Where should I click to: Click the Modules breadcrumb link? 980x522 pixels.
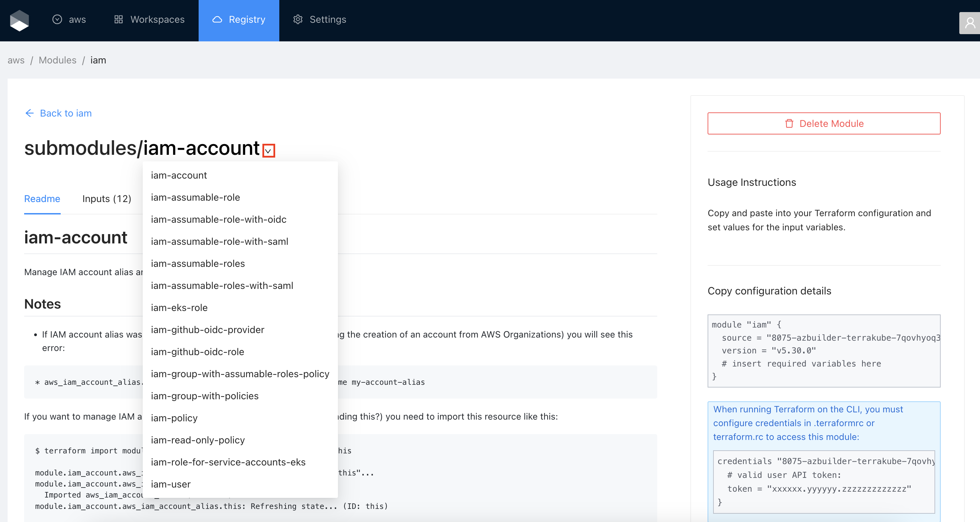point(58,60)
